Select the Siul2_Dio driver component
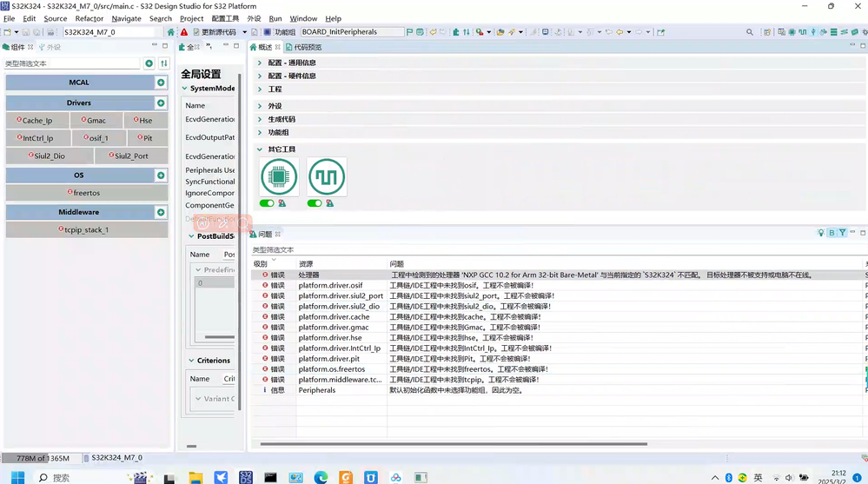This screenshot has height=484, width=868. pyautogui.click(x=50, y=156)
